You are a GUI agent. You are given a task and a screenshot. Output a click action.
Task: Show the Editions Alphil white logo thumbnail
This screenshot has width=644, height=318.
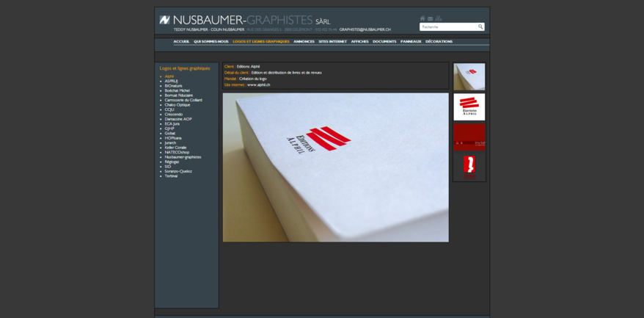coord(469,107)
